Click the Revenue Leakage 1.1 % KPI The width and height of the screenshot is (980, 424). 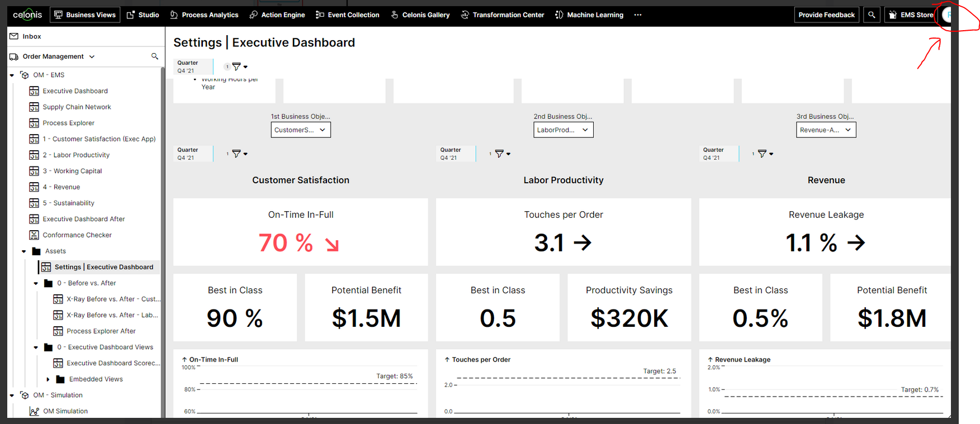[x=825, y=232]
